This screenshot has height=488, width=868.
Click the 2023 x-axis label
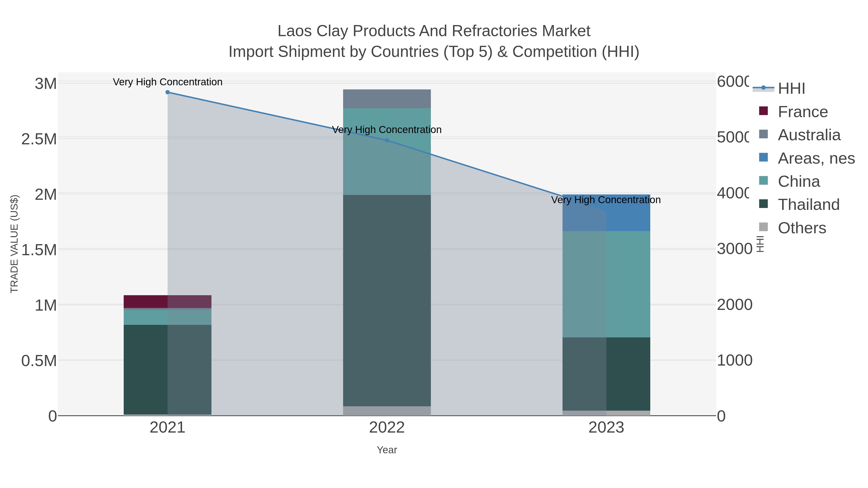[606, 428]
